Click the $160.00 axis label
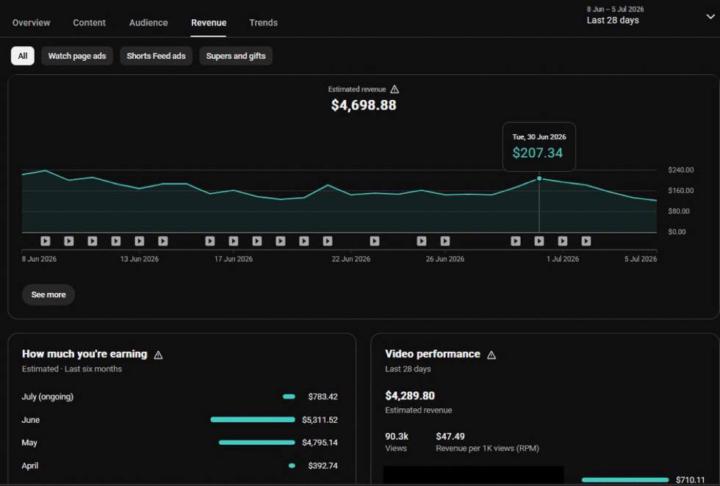This screenshot has height=486, width=720. (x=681, y=190)
